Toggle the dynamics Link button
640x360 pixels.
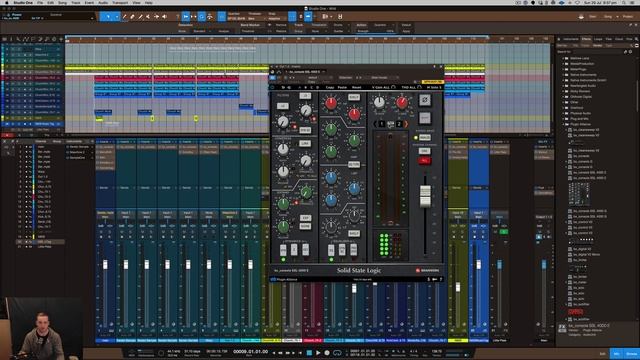[305, 143]
